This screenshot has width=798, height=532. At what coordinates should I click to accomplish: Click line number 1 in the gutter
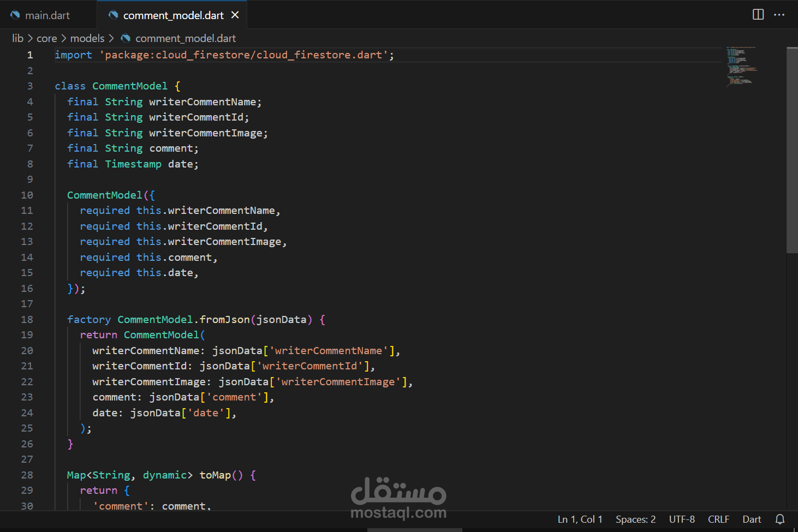click(x=30, y=55)
